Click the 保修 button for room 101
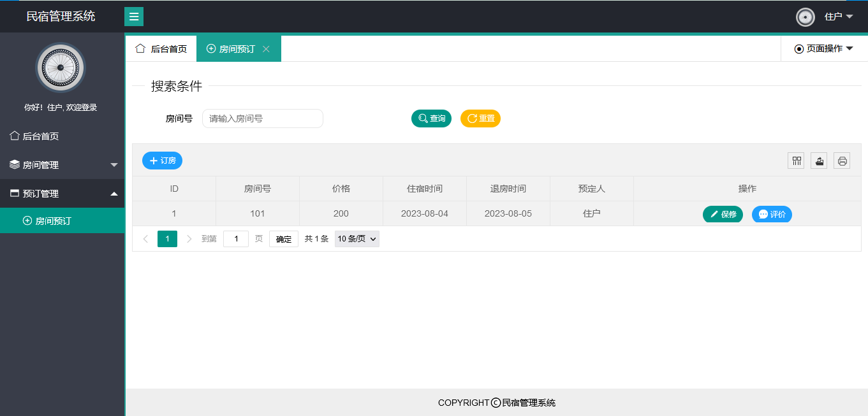This screenshot has width=868, height=416. [723, 214]
